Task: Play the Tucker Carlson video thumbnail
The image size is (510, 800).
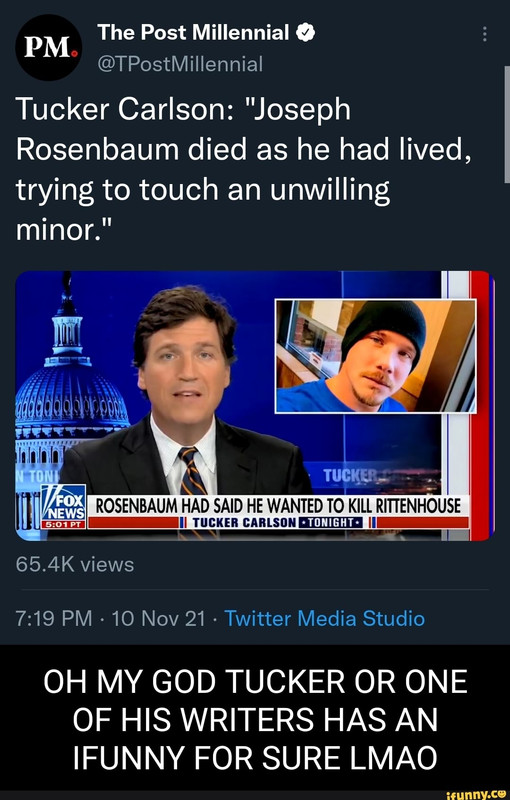Action: [x=254, y=406]
